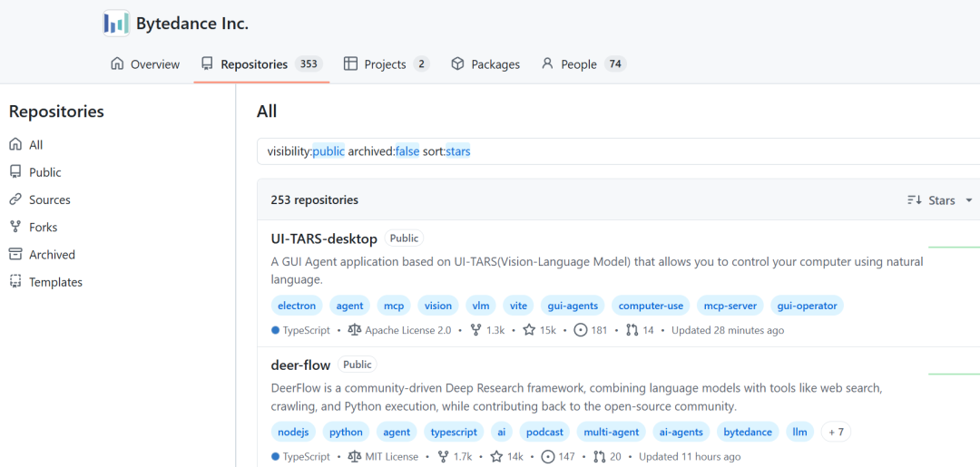The width and height of the screenshot is (980, 467).
Task: Click the repository search filter field
Action: pyautogui.click(x=617, y=151)
